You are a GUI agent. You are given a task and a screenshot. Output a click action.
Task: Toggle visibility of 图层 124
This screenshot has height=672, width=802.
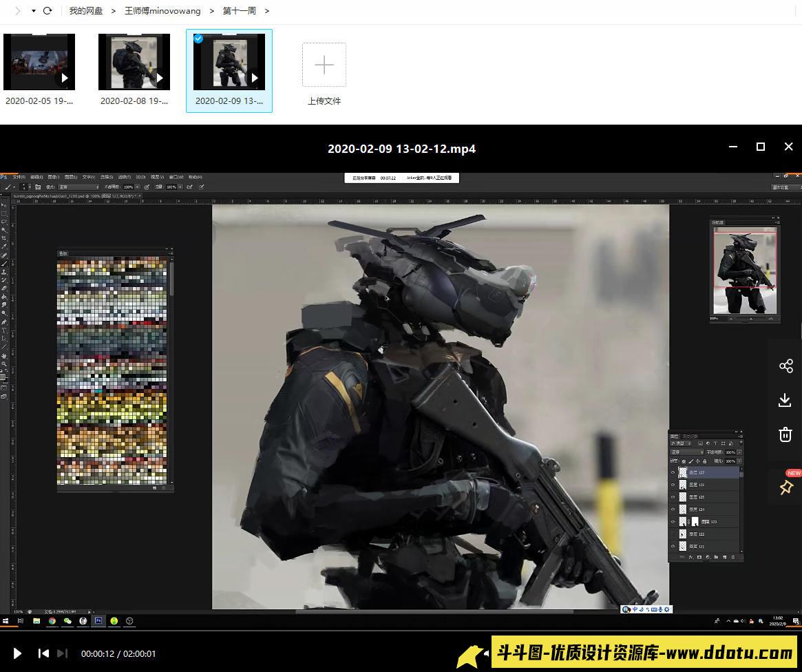[x=673, y=510]
